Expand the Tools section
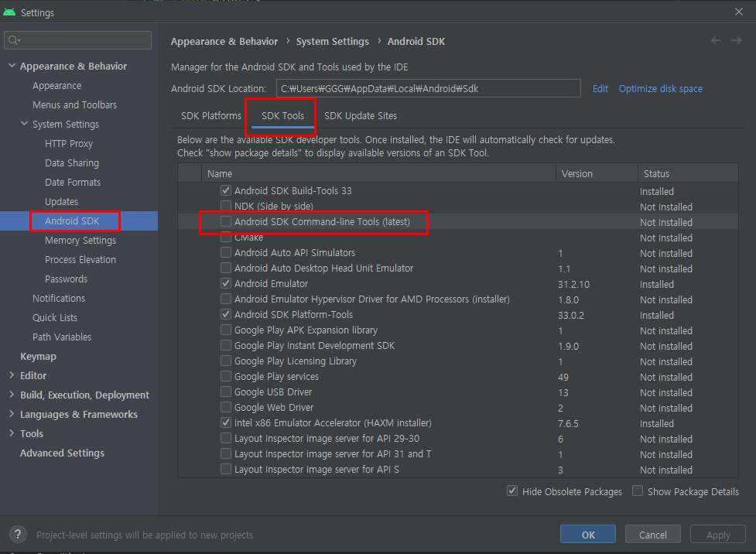The height and width of the screenshot is (554, 756). click(12, 433)
